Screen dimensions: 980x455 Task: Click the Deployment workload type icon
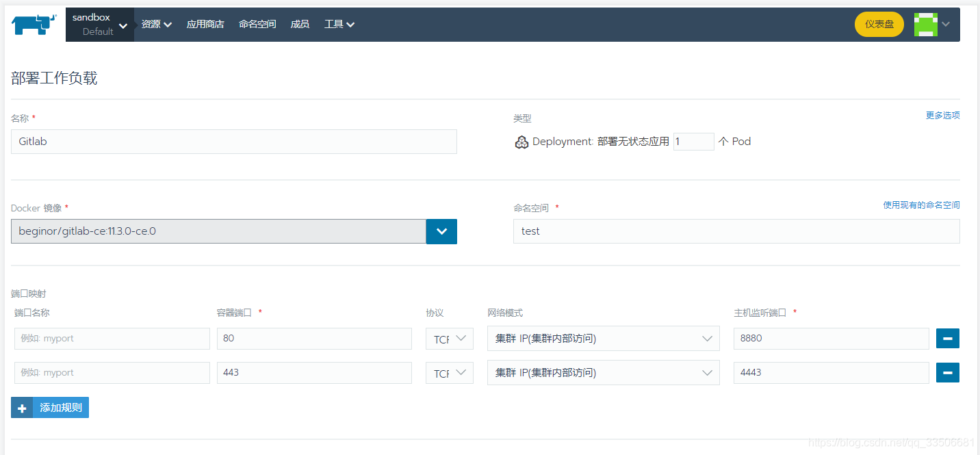(x=521, y=142)
